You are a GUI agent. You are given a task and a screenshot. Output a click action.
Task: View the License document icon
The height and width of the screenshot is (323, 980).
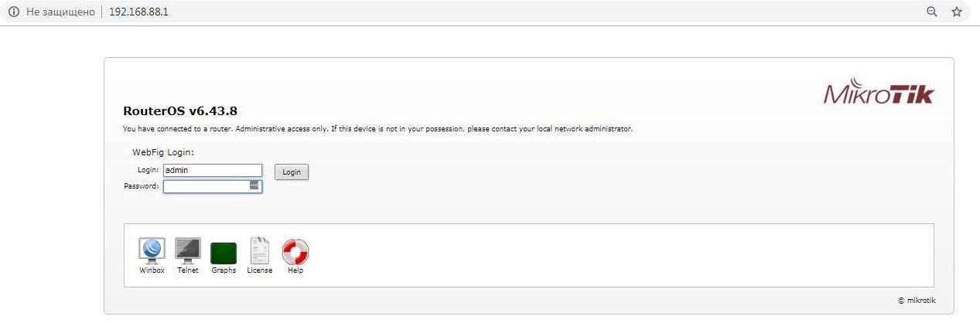pyautogui.click(x=259, y=250)
